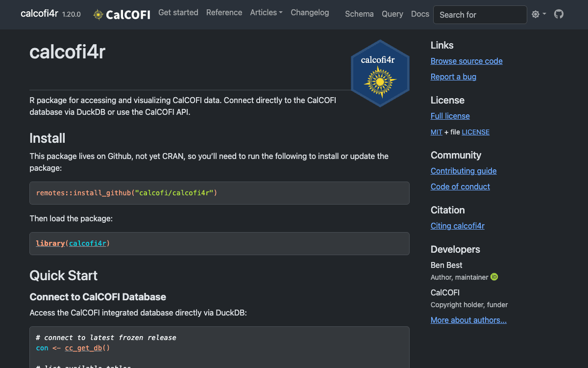588x368 pixels.
Task: Click the Citation sidebar heading
Action: [x=448, y=210]
